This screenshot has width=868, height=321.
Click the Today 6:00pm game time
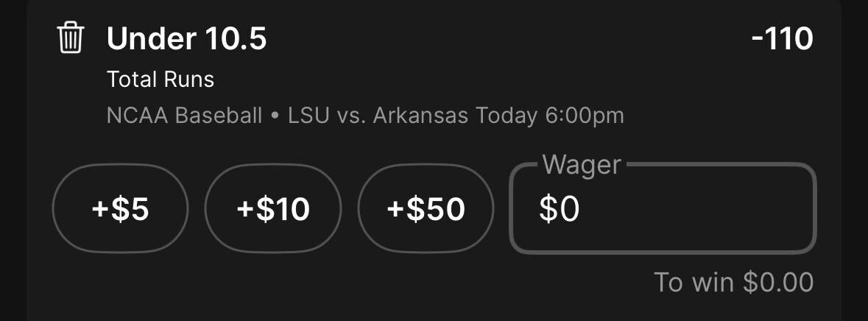[550, 116]
